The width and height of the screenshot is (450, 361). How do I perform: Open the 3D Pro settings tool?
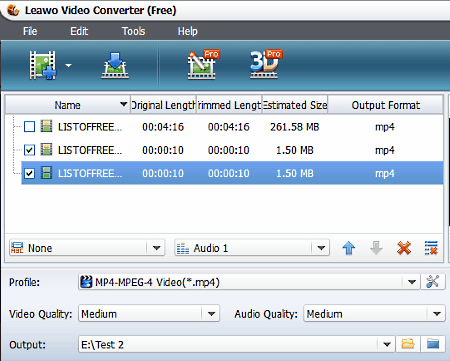coord(266,64)
